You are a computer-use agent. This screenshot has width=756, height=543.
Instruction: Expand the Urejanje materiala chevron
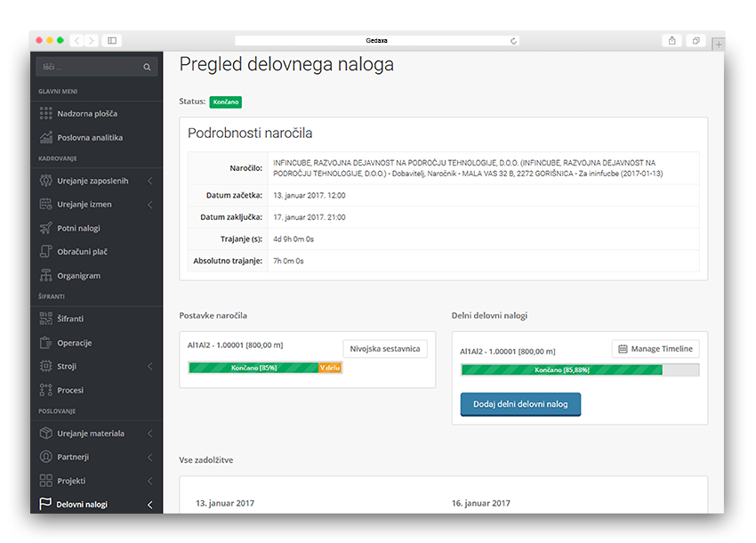coord(149,434)
